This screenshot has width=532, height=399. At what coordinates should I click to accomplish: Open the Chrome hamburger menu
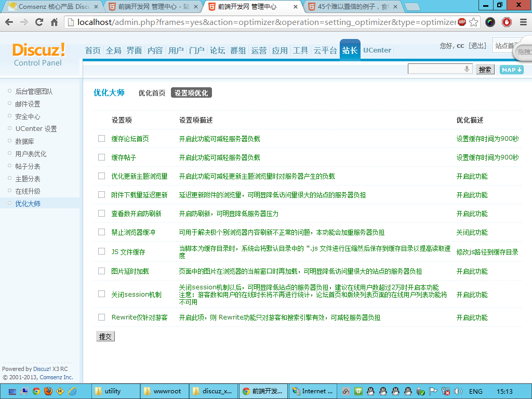tap(523, 22)
